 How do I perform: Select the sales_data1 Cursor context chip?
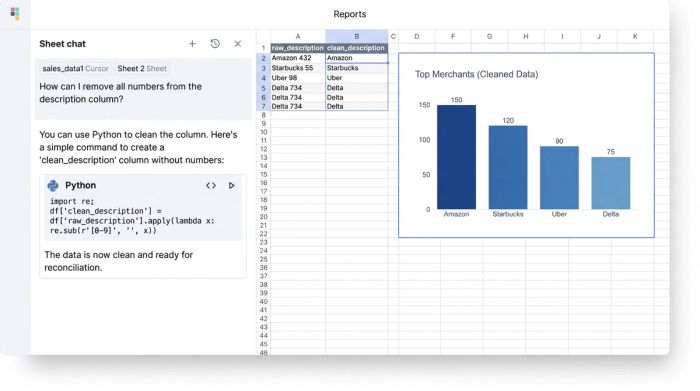[75, 68]
